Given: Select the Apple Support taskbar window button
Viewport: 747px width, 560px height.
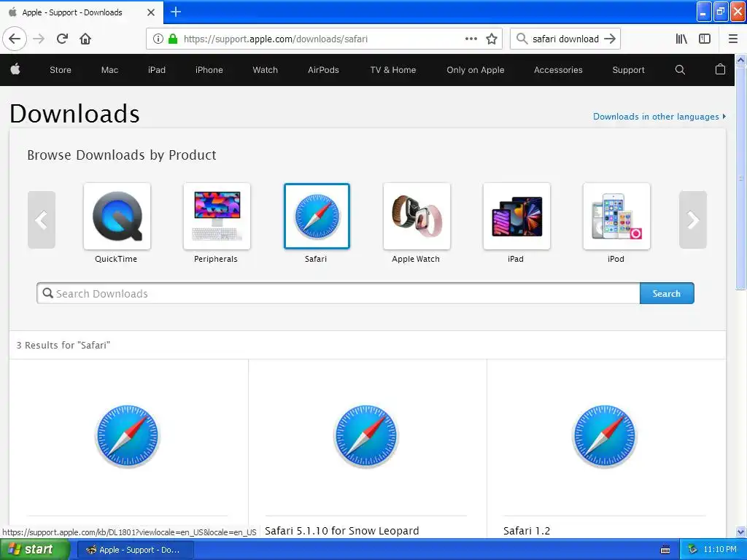Looking at the screenshot, I should (x=135, y=550).
